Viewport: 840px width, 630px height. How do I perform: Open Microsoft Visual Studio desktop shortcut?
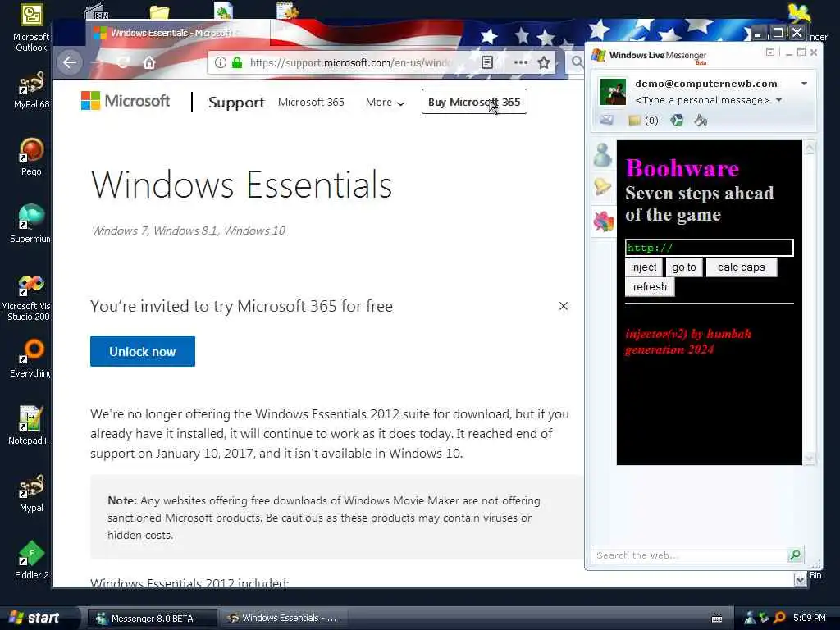(27, 298)
